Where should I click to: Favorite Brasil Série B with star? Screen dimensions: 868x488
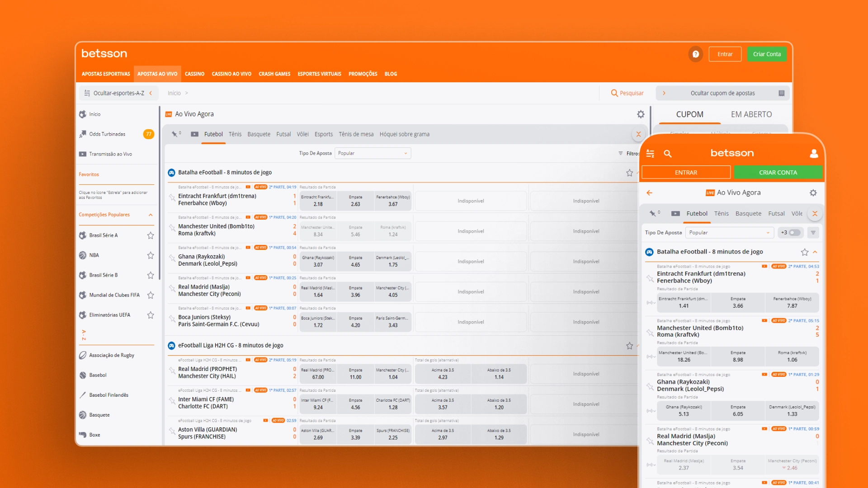click(x=151, y=275)
